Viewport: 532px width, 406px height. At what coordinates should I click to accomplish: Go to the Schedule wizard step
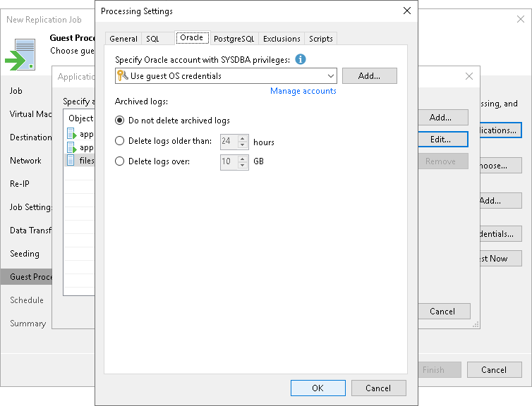point(27,300)
